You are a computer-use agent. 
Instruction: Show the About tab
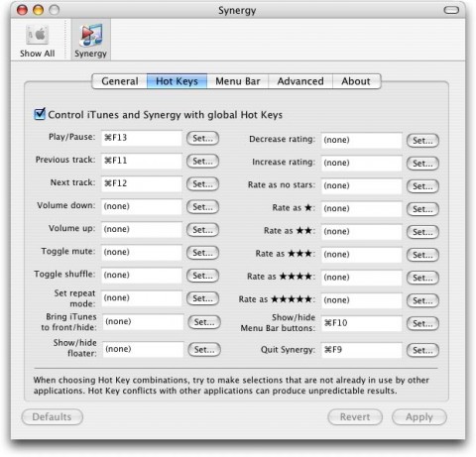(356, 81)
